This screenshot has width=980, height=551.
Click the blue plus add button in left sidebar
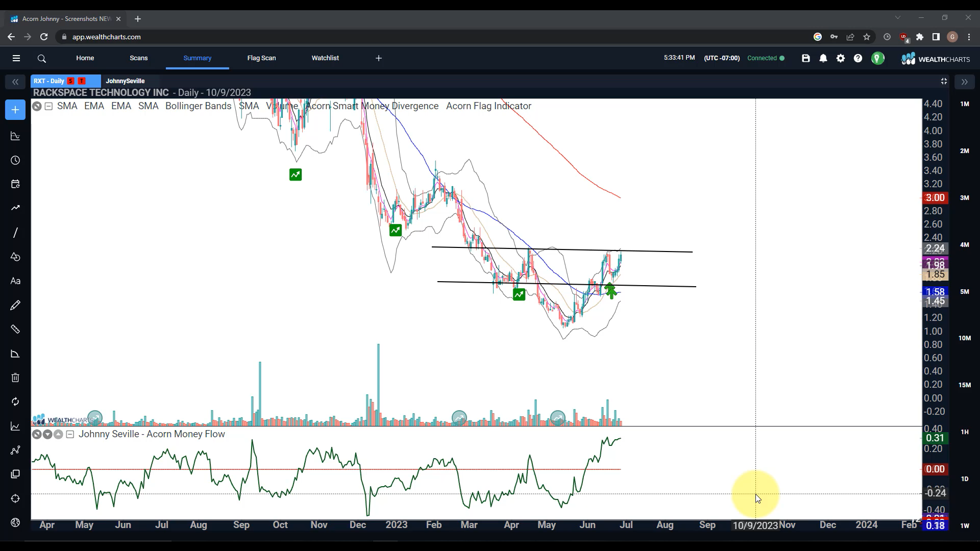15,110
